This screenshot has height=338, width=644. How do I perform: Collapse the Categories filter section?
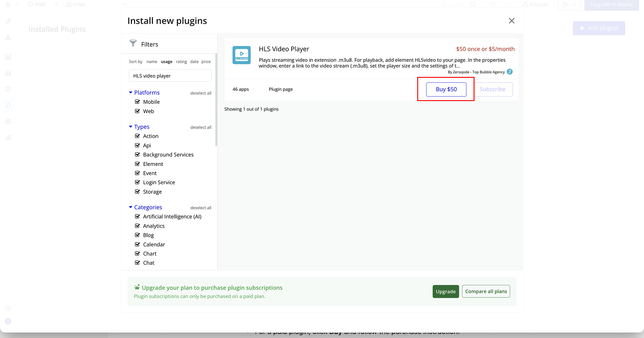[x=131, y=207]
